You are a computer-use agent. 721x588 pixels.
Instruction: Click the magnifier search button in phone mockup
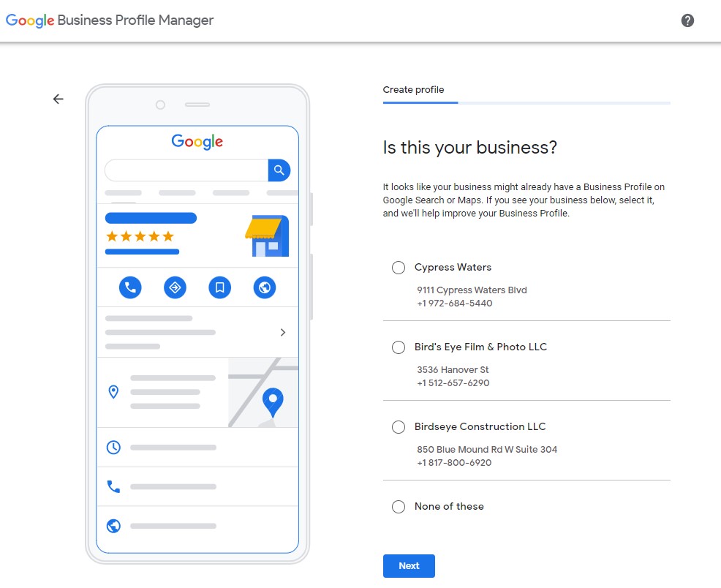point(279,170)
